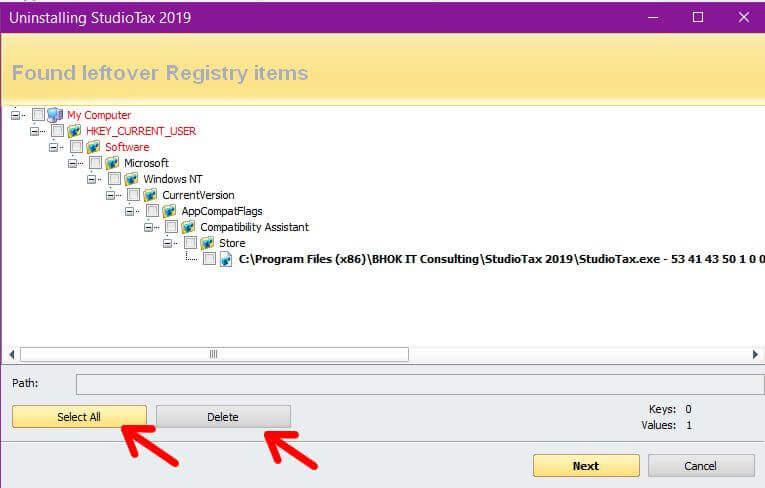The image size is (765, 488).
Task: Click the My Computer icon
Action: [55, 115]
